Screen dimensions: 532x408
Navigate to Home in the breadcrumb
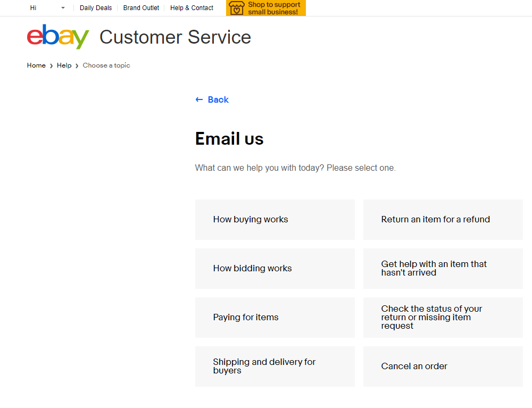point(36,65)
